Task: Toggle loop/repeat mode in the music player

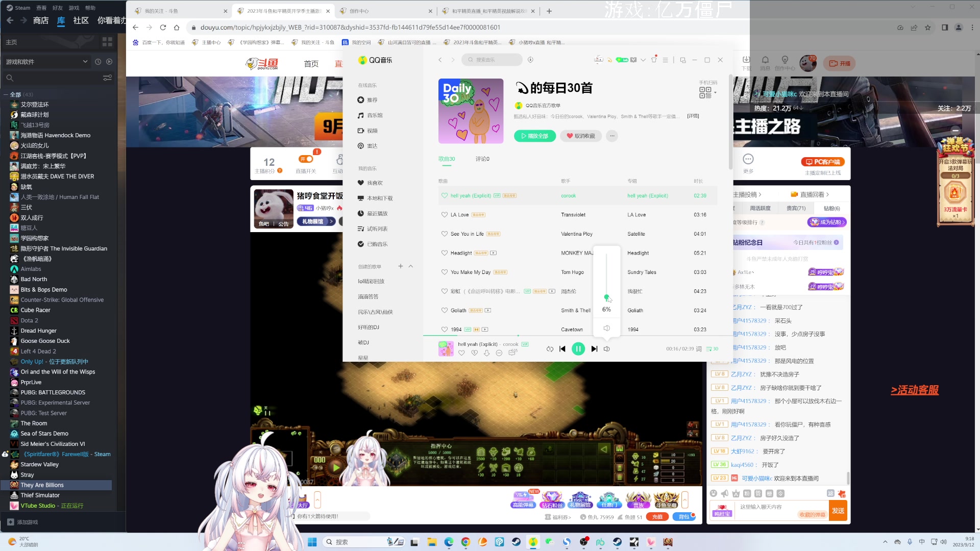Action: [550, 349]
